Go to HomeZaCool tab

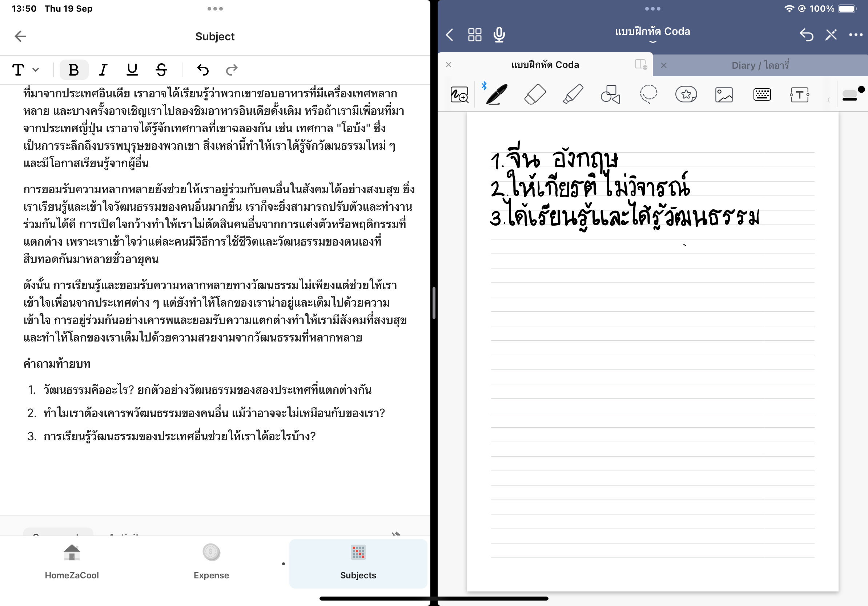72,562
